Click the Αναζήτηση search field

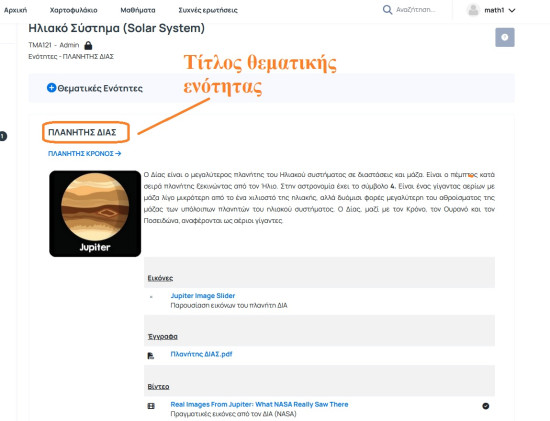[416, 10]
